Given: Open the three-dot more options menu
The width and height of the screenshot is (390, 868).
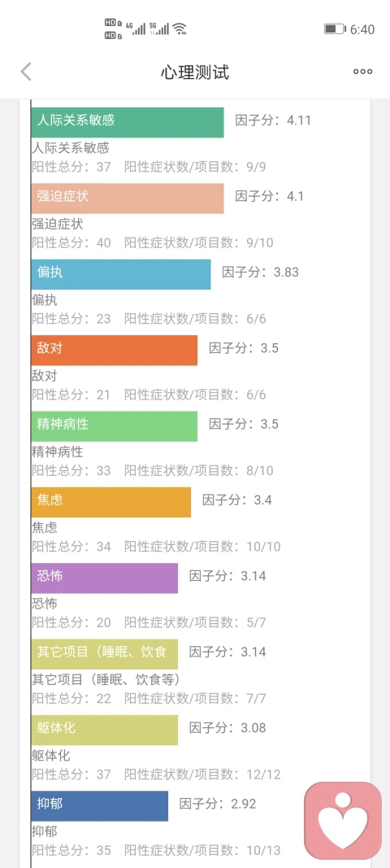Looking at the screenshot, I should (x=363, y=72).
